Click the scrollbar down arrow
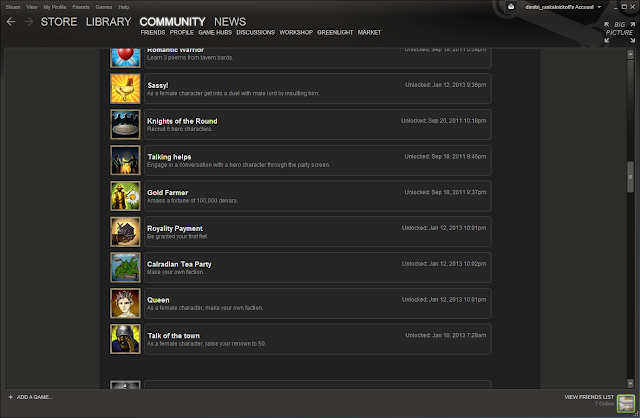The width and height of the screenshot is (640, 418). (x=631, y=383)
